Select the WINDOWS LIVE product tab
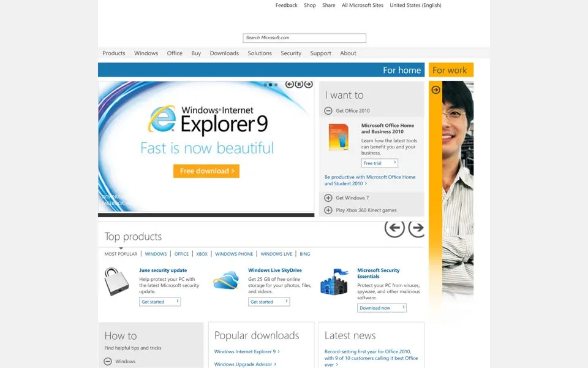588x368 pixels. 276,254
